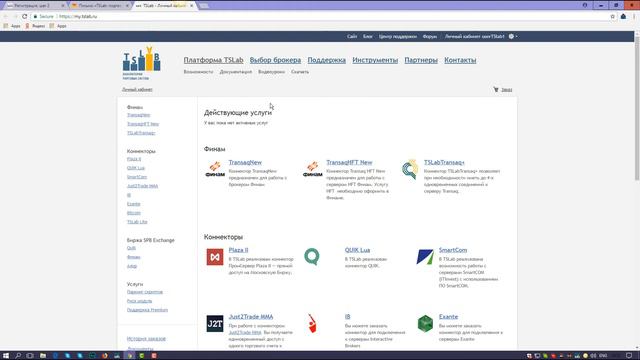
Task: Click the SmartCom connector icon
Action: coord(425,257)
